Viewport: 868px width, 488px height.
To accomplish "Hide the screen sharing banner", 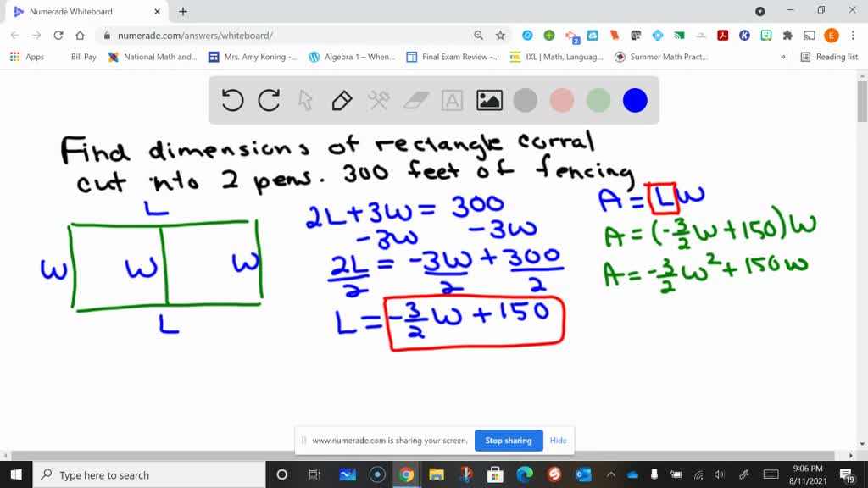I will (x=558, y=441).
